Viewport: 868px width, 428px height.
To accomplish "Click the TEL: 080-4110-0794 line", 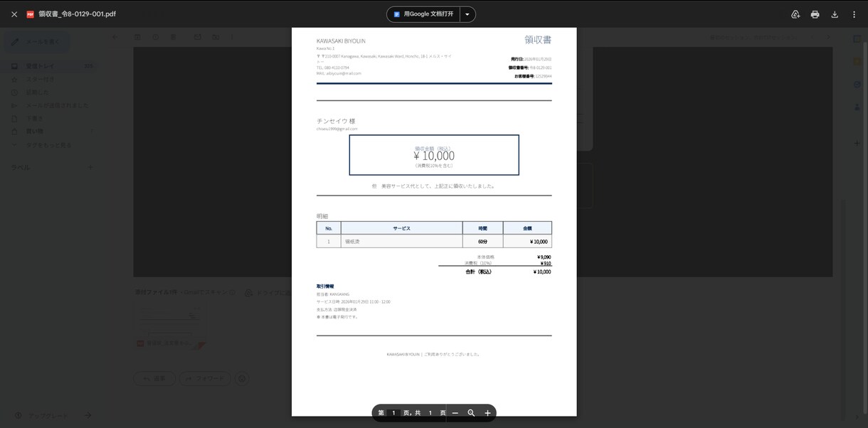I will tap(333, 68).
